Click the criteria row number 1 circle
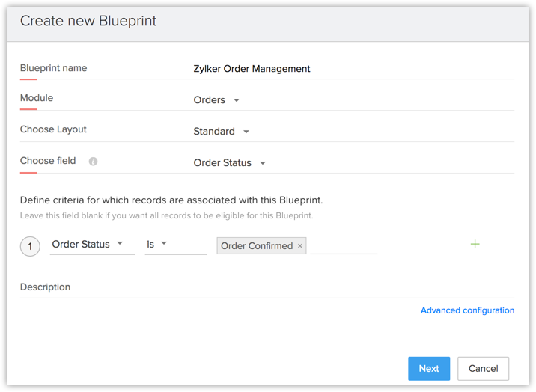Image resolution: width=536 pixels, height=392 pixels. 30,245
